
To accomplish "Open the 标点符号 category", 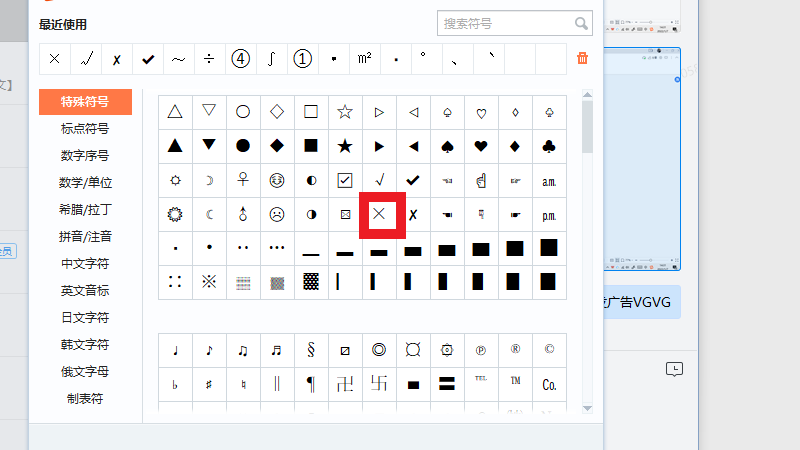I will [85, 128].
